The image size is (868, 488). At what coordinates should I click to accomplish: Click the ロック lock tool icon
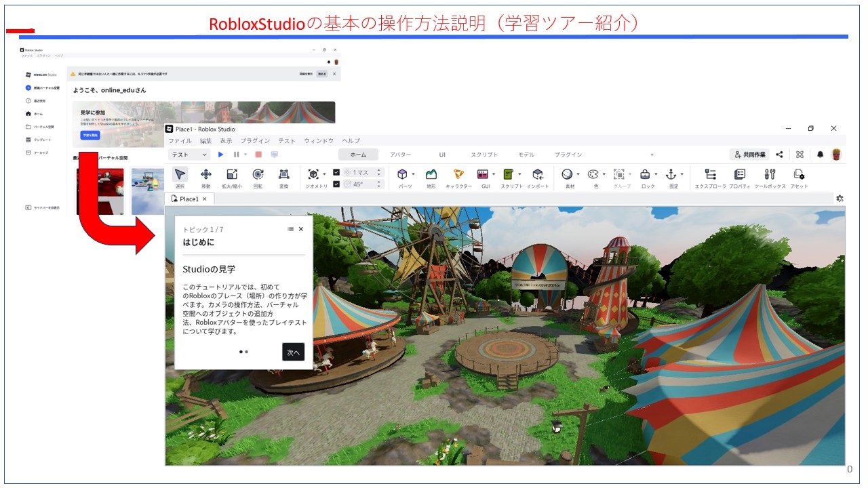[x=645, y=174]
